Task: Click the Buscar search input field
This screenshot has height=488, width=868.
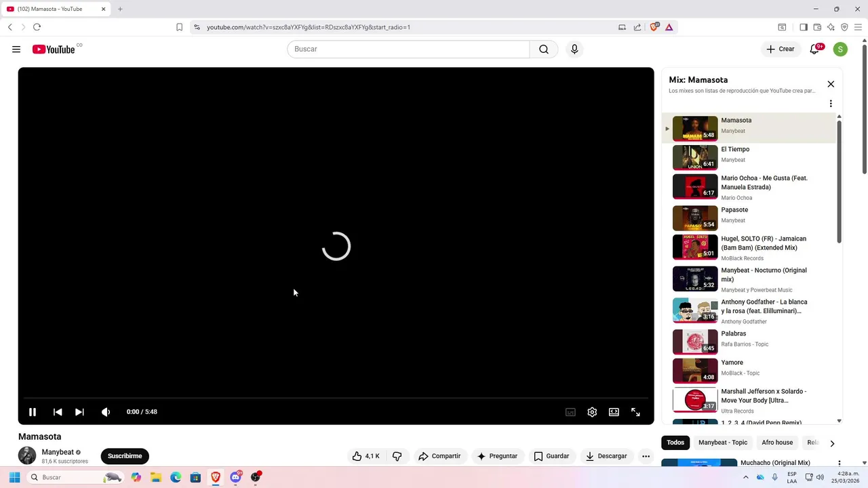Action: (408, 49)
